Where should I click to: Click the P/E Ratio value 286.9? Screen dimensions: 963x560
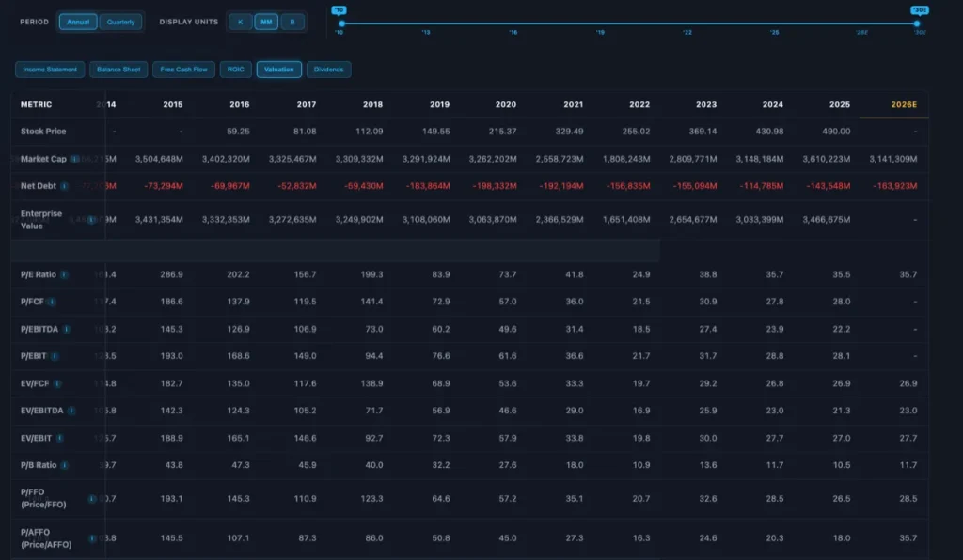click(x=171, y=274)
